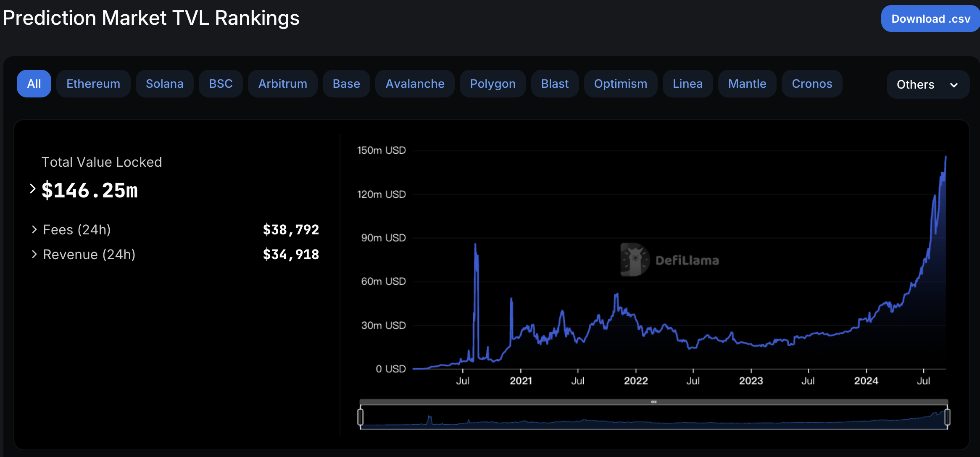Filter rankings by Mantle
This screenshot has height=457, width=980.
pyautogui.click(x=747, y=84)
